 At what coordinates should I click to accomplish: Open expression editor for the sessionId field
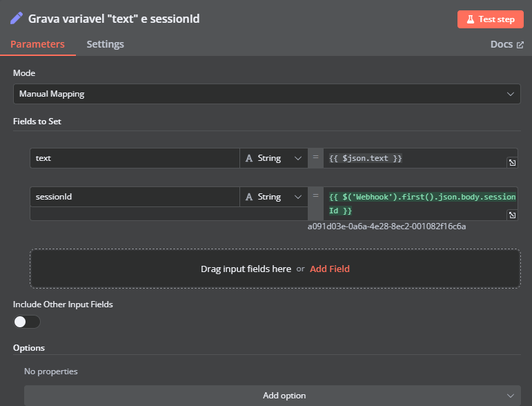click(512, 215)
